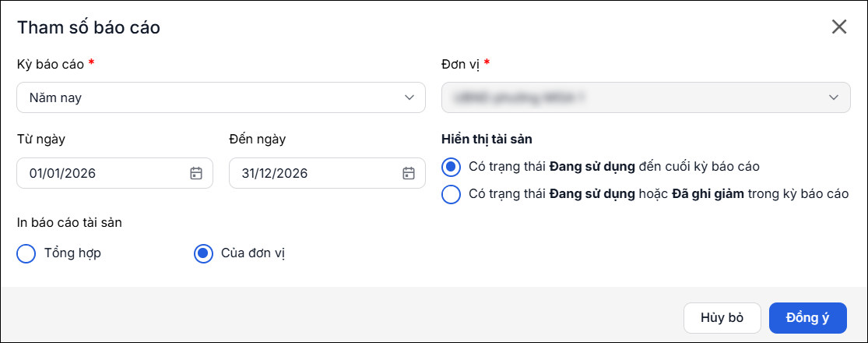
Task: Open the Đến ngày calendar picker icon
Action: pyautogui.click(x=409, y=173)
